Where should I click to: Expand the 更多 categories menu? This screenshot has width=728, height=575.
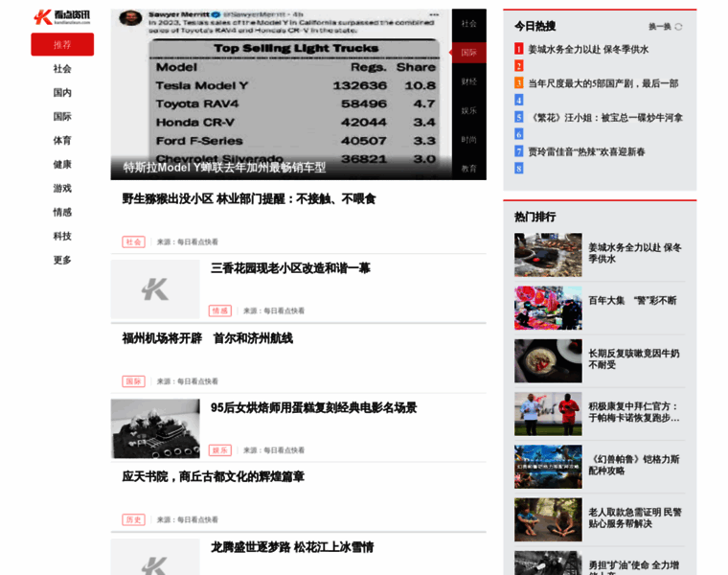[62, 260]
